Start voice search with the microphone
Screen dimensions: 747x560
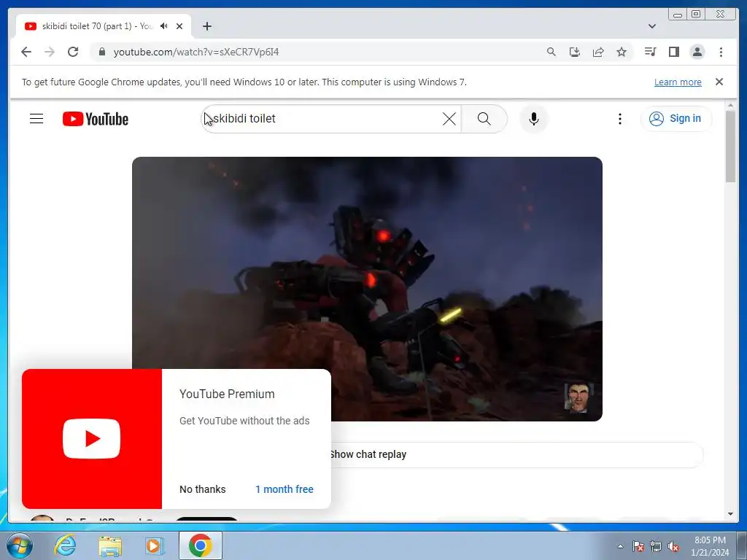click(x=534, y=119)
